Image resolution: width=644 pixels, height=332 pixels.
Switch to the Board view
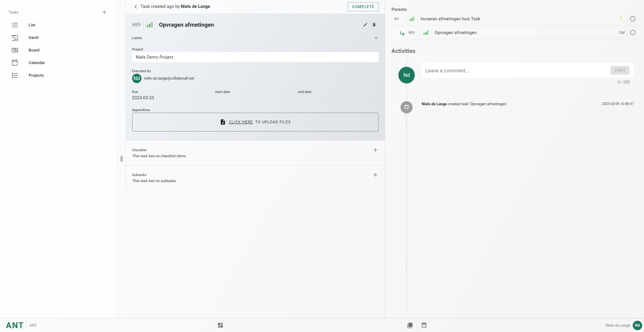(x=34, y=50)
